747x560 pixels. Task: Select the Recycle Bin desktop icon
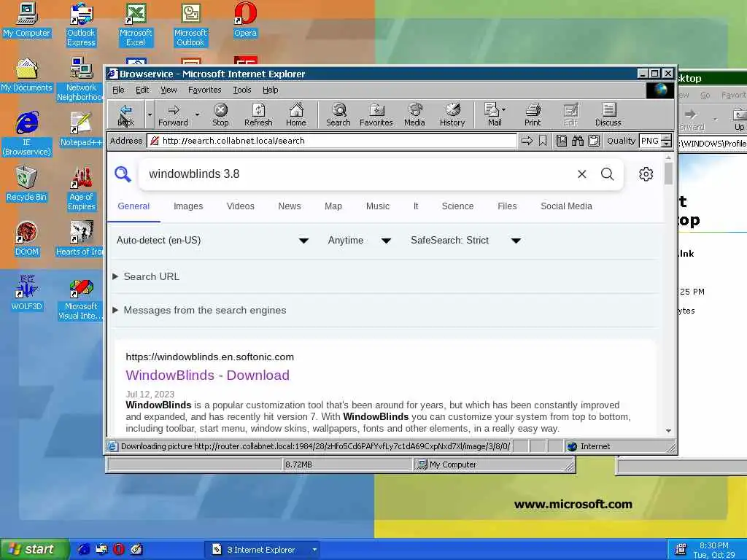coord(27,184)
